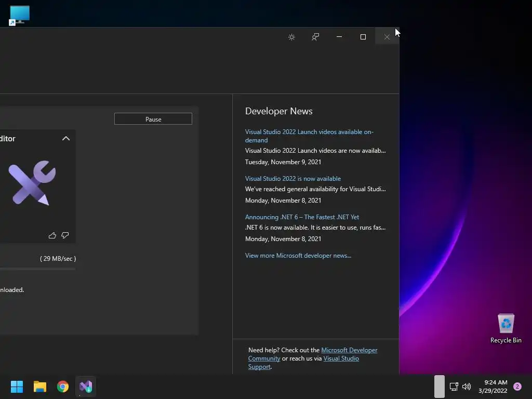
Task: Give thumbs down on the editor card
Action: point(65,235)
